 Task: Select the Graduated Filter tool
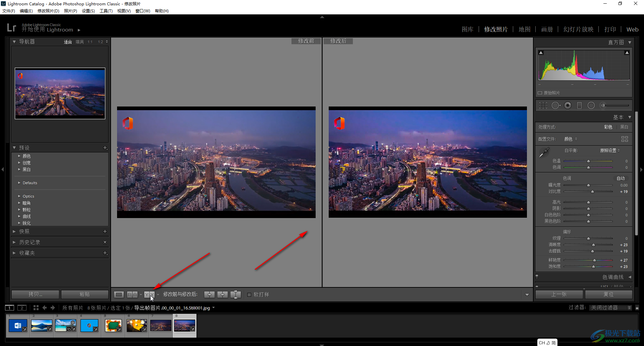[x=579, y=106]
